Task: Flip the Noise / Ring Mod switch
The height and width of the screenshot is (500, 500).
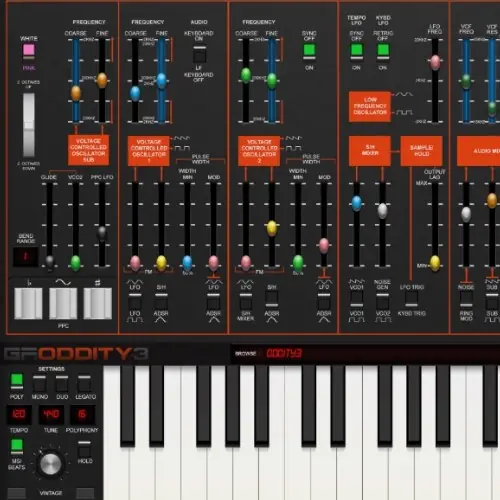Action: pos(466,300)
